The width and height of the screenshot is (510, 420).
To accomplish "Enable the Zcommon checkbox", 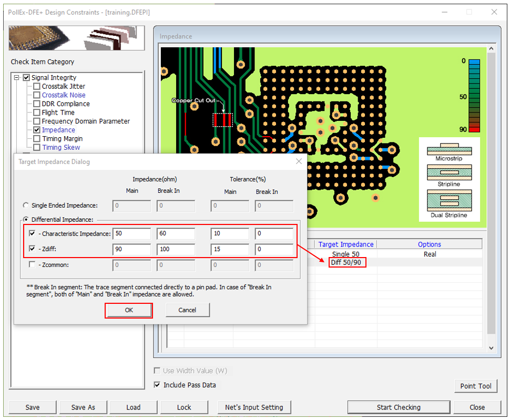I will tap(33, 265).
